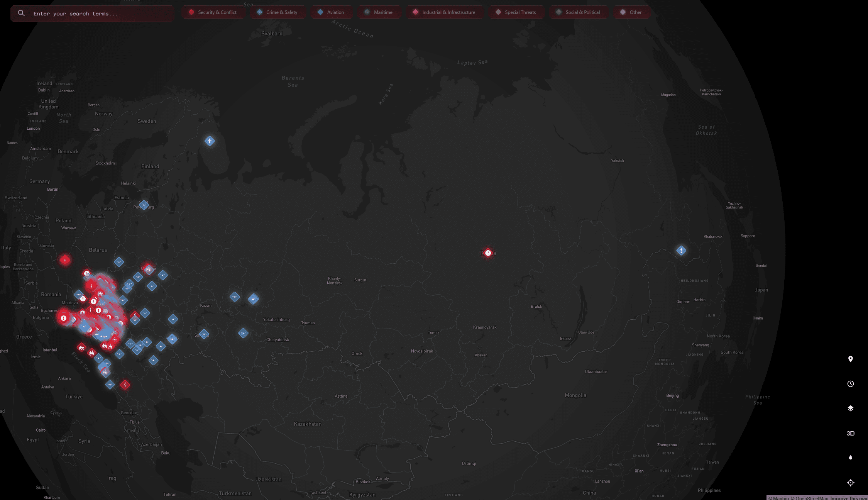Toggle the Social & Political filter
868x500 pixels.
click(578, 12)
